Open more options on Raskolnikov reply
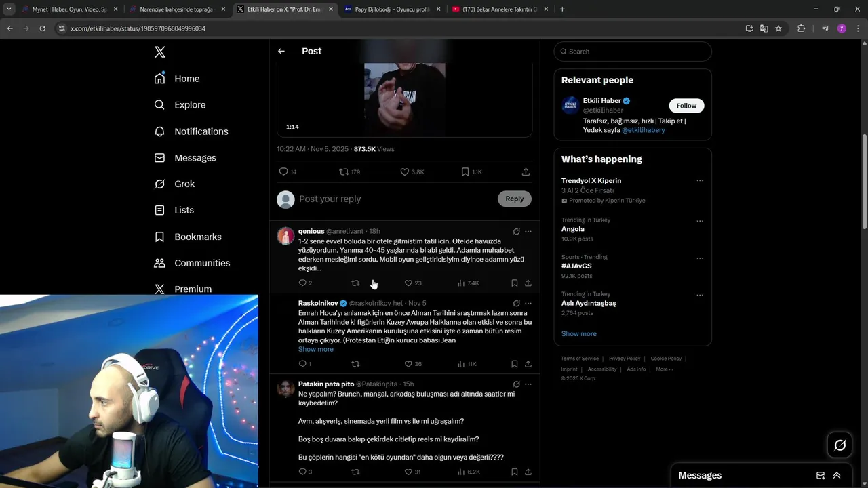This screenshot has width=868, height=488. point(528,303)
